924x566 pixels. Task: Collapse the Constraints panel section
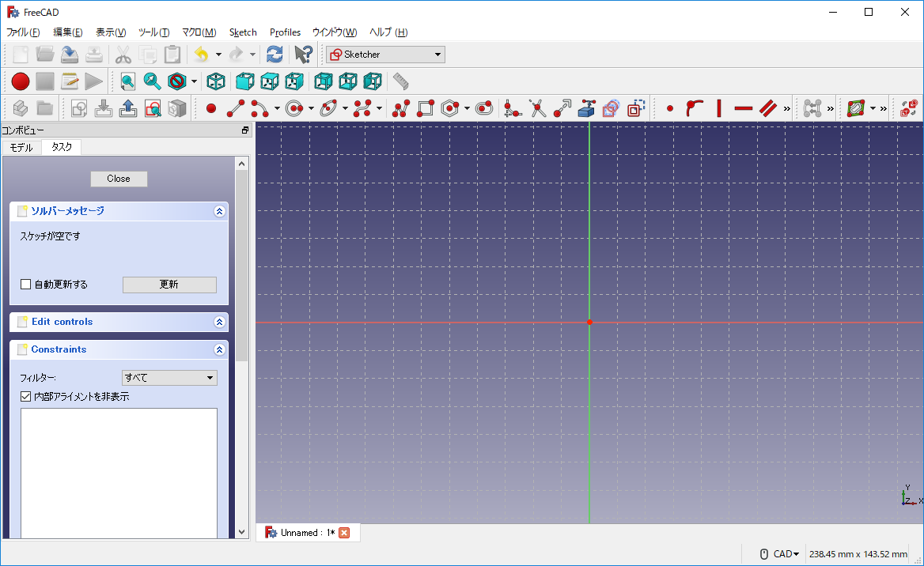pyautogui.click(x=219, y=349)
